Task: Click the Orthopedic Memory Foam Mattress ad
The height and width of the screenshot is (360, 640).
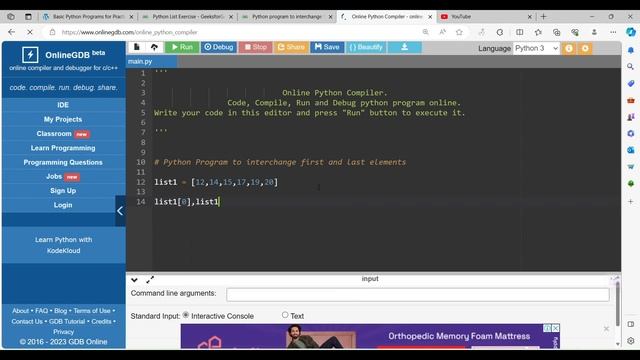Action: [x=370, y=336]
